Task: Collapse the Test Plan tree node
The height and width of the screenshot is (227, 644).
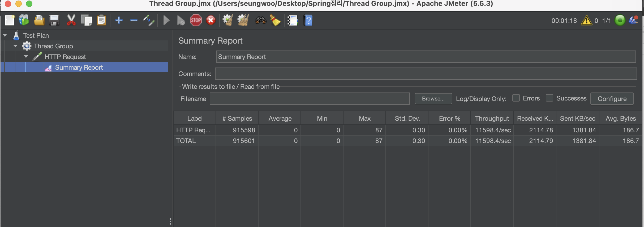Action: tap(5, 35)
